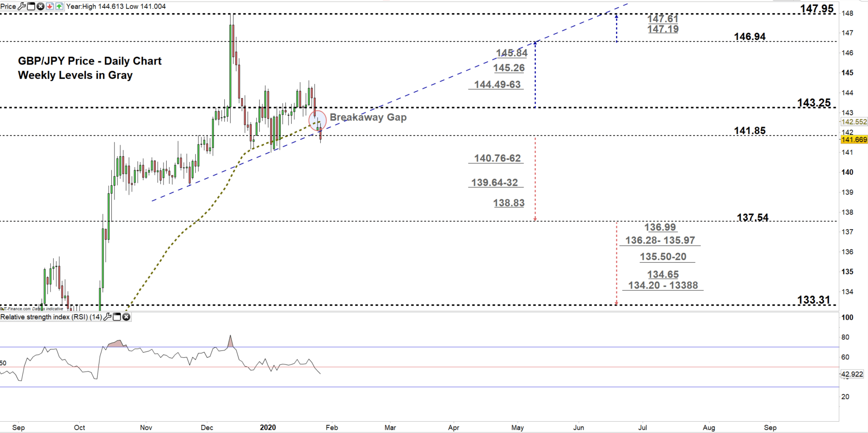The image size is (868, 433).
Task: Remove the RSI indicator with its X icon
Action: (126, 317)
